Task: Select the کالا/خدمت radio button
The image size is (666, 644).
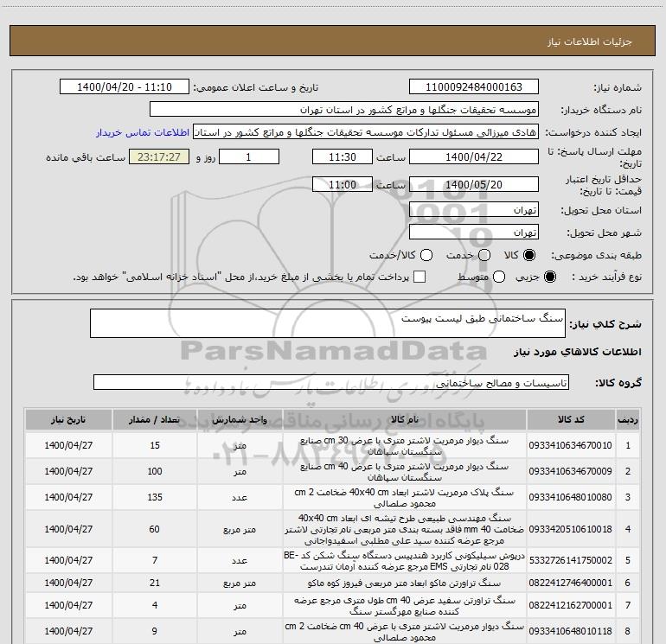Action: pyautogui.click(x=426, y=255)
